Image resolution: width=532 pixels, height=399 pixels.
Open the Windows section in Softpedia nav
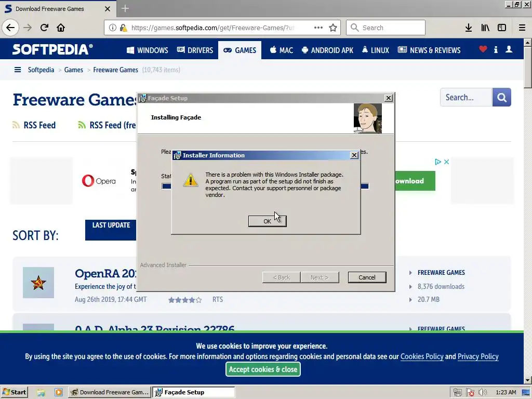pyautogui.click(x=147, y=50)
